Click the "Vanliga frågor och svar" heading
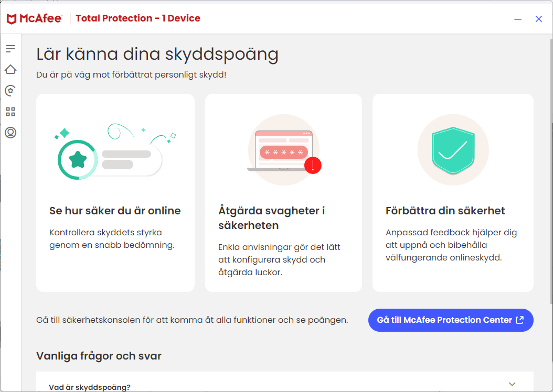Viewport: 553px width, 392px height. pos(99,355)
